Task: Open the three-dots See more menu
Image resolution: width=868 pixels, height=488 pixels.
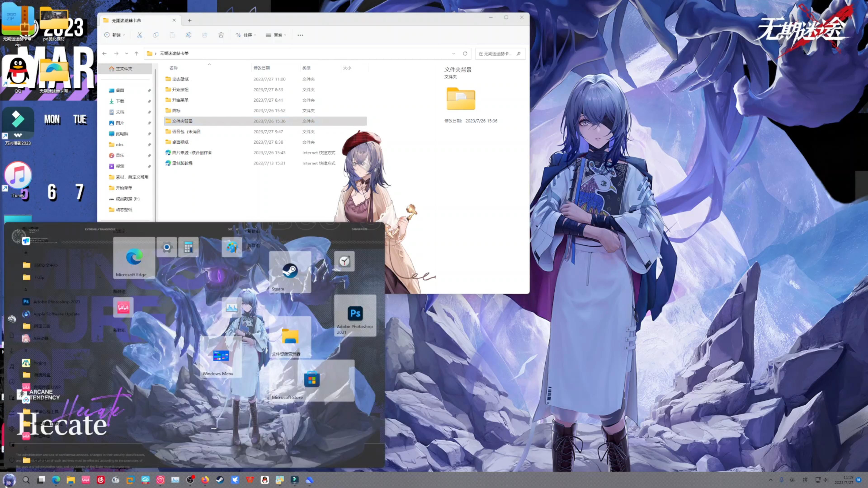Action: (300, 35)
